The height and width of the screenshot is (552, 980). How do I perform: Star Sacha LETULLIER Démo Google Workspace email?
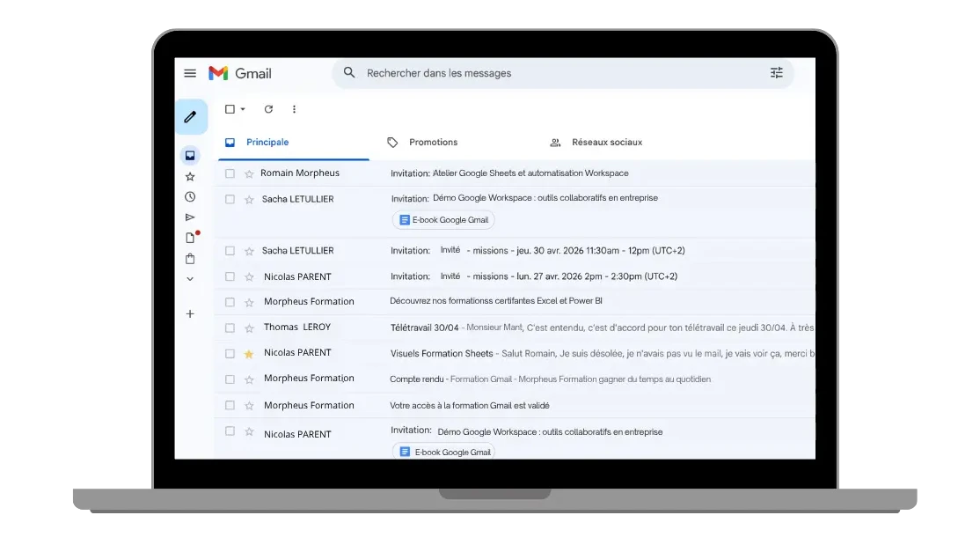[x=249, y=200]
